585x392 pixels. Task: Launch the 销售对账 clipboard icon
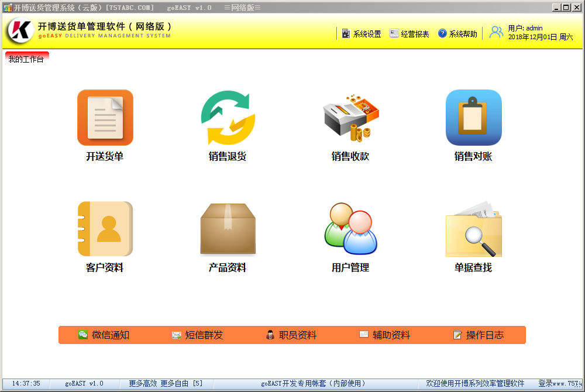click(x=473, y=118)
